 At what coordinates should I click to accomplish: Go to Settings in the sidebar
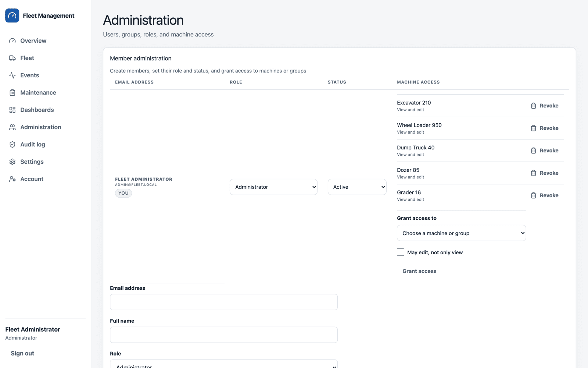(x=46, y=162)
